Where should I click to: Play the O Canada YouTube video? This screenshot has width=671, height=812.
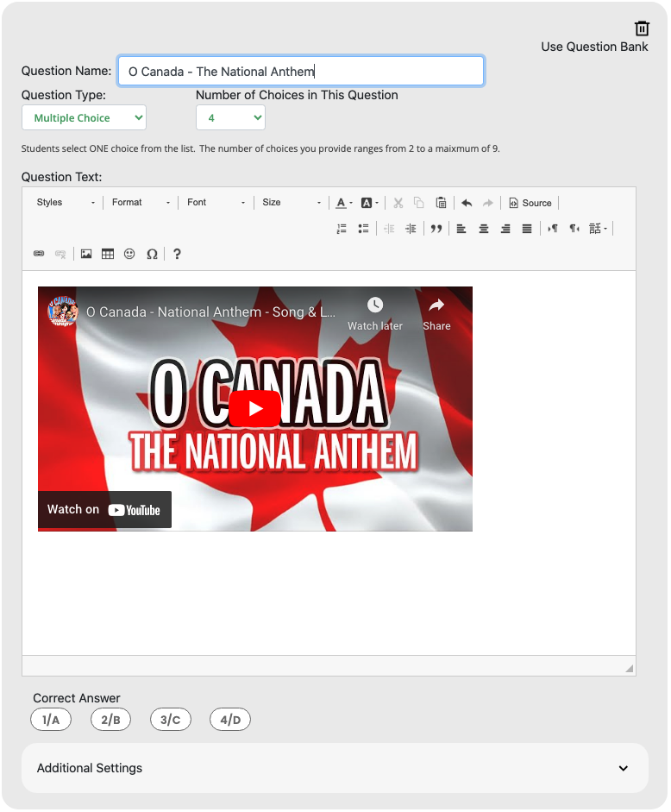point(255,409)
